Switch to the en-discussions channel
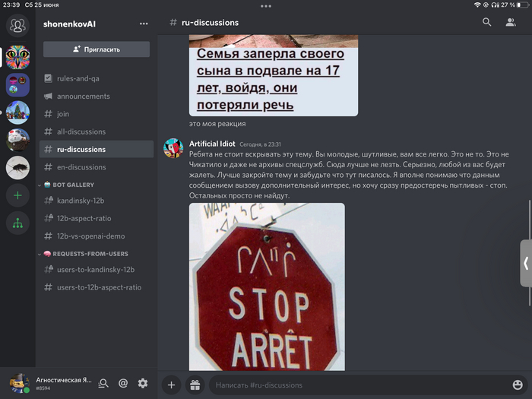The width and height of the screenshot is (532, 399). 81,167
